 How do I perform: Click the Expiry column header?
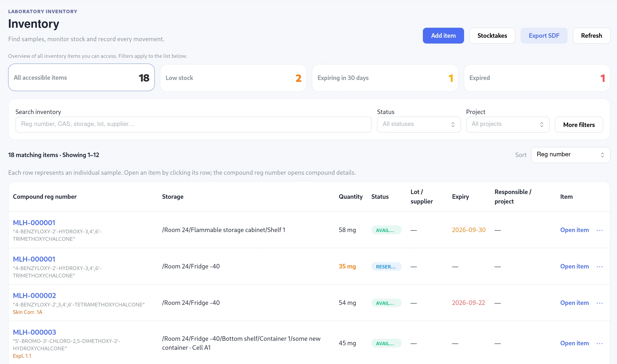pos(460,197)
